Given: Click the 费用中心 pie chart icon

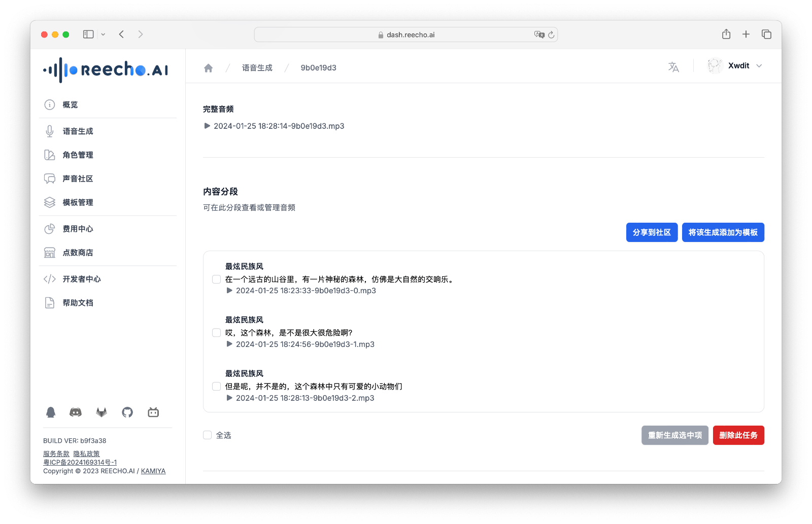Looking at the screenshot, I should pyautogui.click(x=49, y=229).
